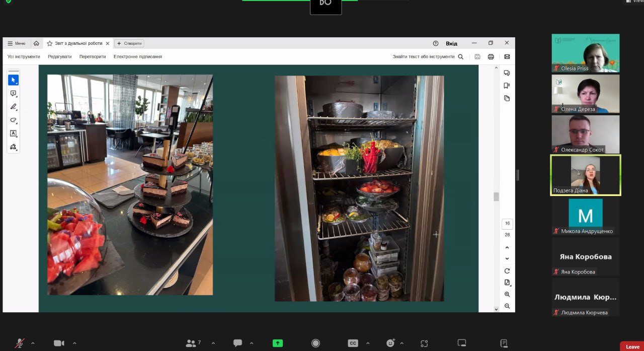Screen dimensions: 644x351
Task: Open the page thumbnails copy panel icon
Action: [x=507, y=98]
